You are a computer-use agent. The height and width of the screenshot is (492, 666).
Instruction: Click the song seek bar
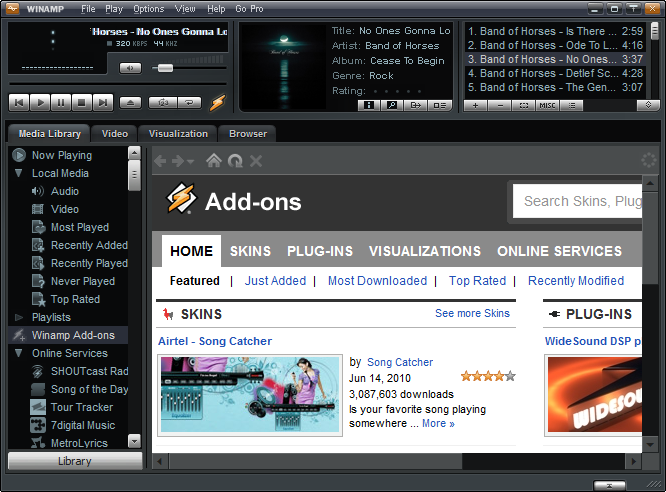pos(118,84)
